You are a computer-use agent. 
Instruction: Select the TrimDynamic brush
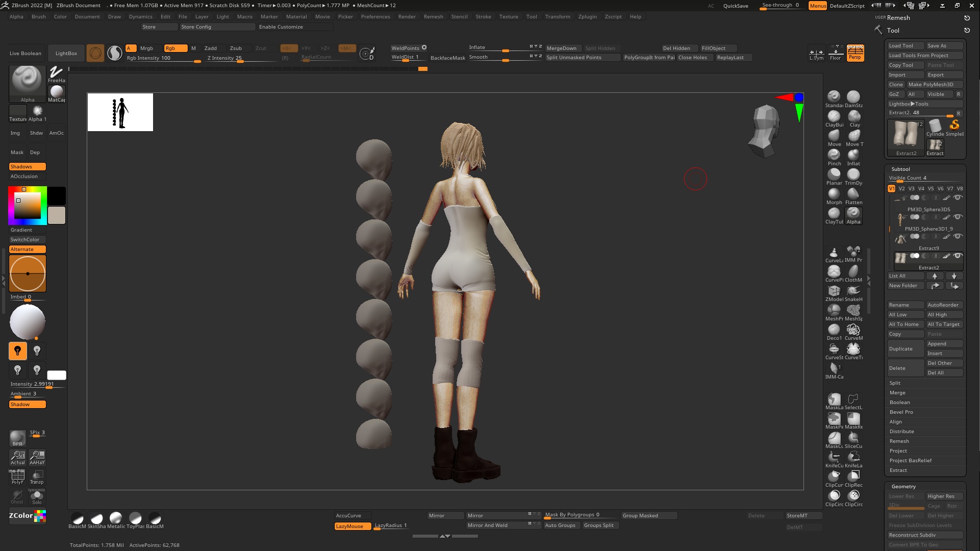click(853, 175)
